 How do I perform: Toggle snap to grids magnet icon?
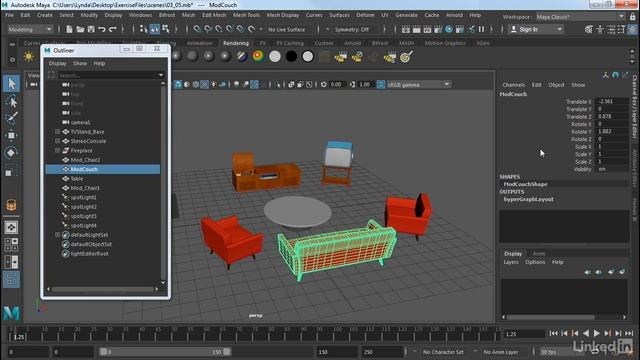pos(197,29)
